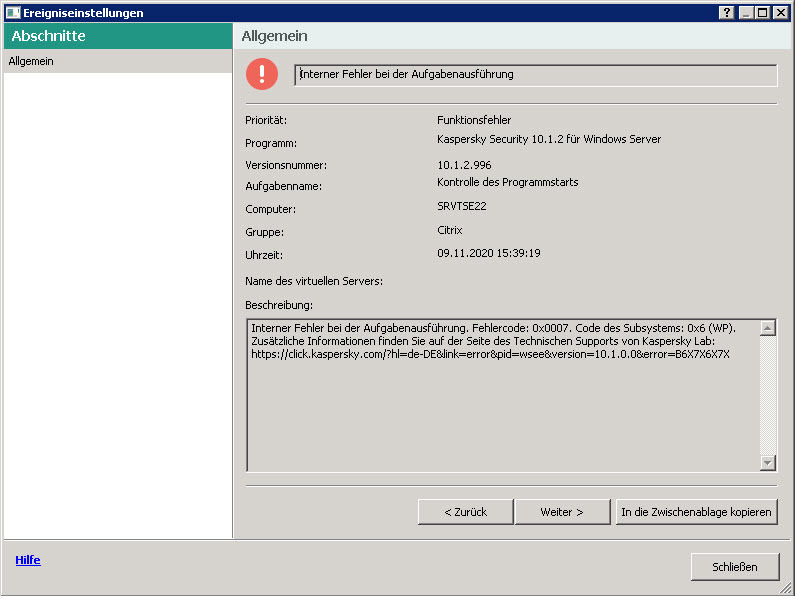Screen dimensions: 795x596
Task: Minimize the Ereigniseinstellungen window
Action: (x=747, y=13)
